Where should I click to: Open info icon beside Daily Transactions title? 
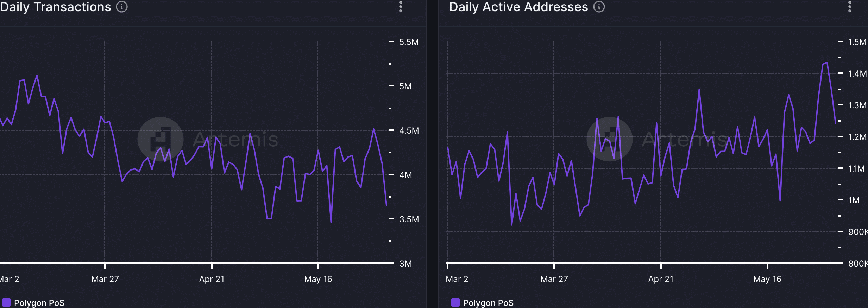pos(122,7)
